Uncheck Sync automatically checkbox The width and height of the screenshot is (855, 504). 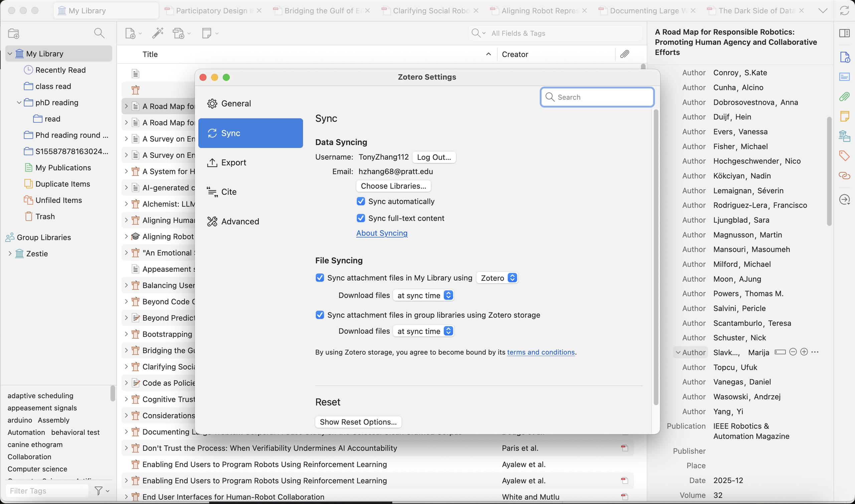point(361,201)
